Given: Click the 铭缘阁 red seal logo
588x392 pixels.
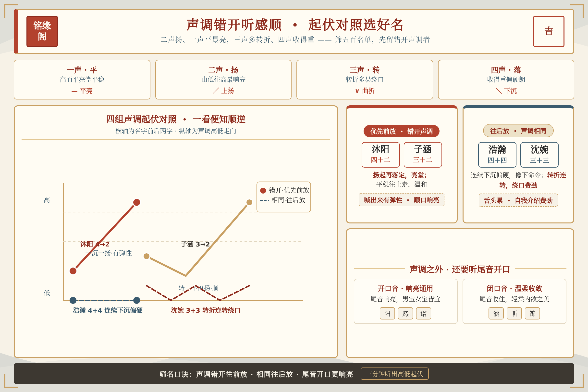Looking at the screenshot, I should coord(42,31).
